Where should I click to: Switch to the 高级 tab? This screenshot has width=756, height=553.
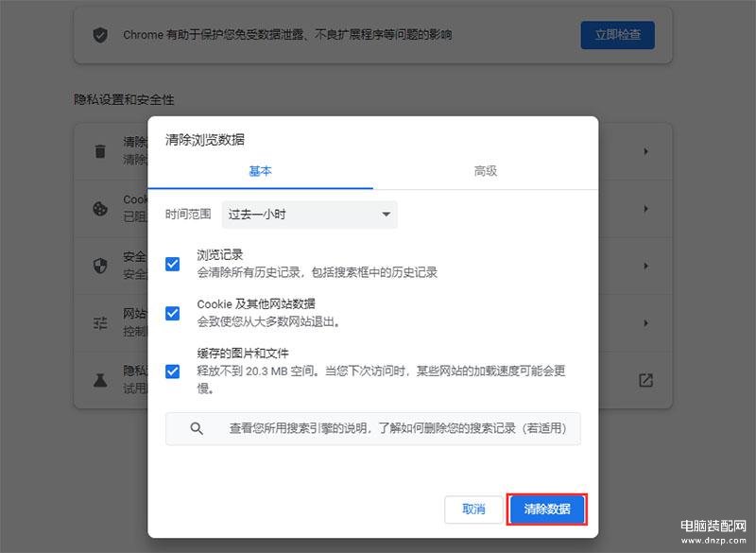486,171
